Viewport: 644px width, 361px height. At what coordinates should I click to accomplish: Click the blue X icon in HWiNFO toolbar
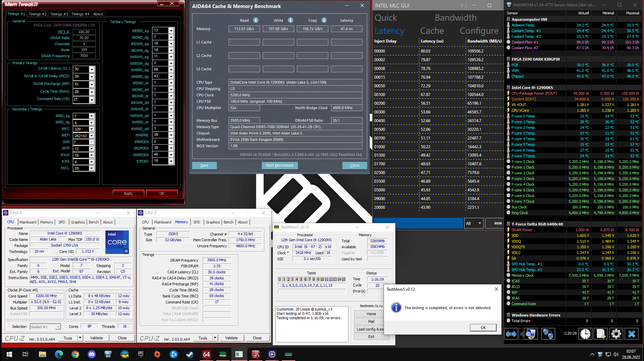632,334
